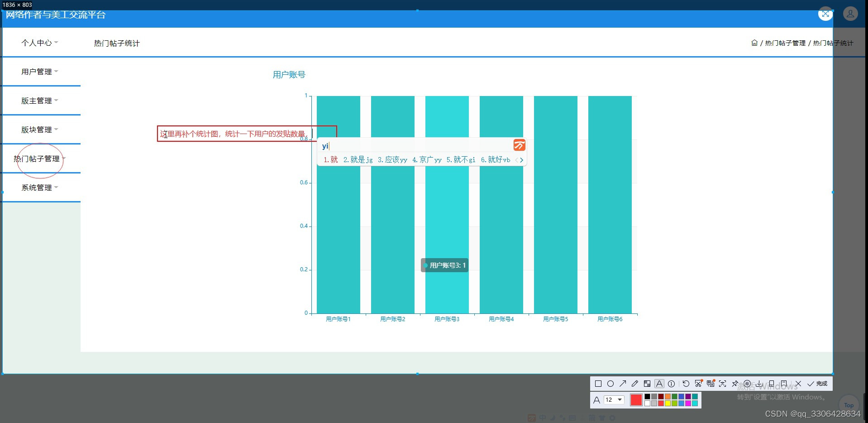This screenshot has width=868, height=423.
Task: Choose IME candidate 3.应该
Action: coord(392,159)
